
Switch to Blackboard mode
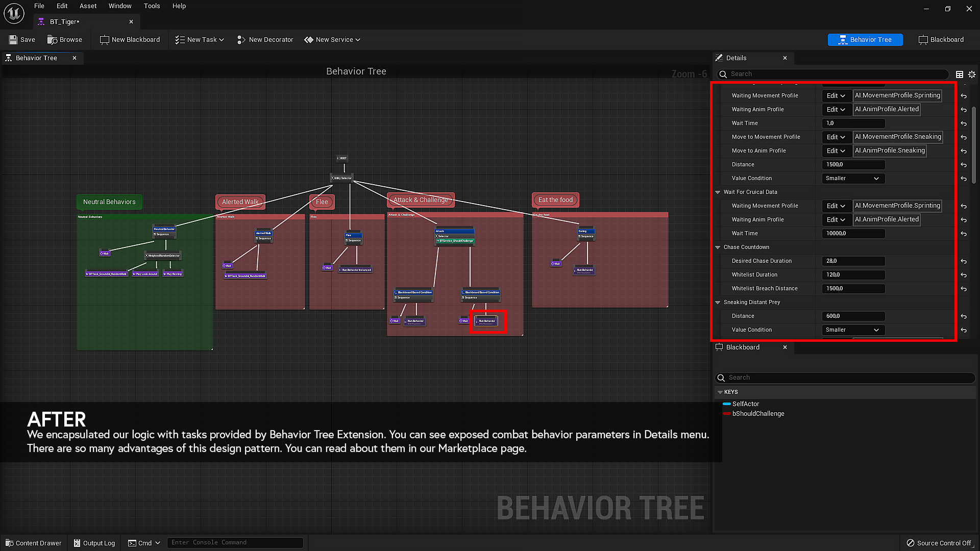[941, 40]
